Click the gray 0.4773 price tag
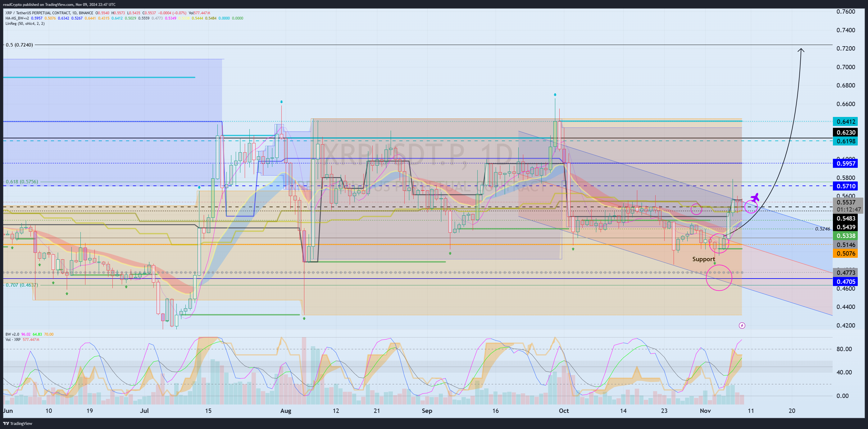The image size is (868, 429). pos(846,273)
